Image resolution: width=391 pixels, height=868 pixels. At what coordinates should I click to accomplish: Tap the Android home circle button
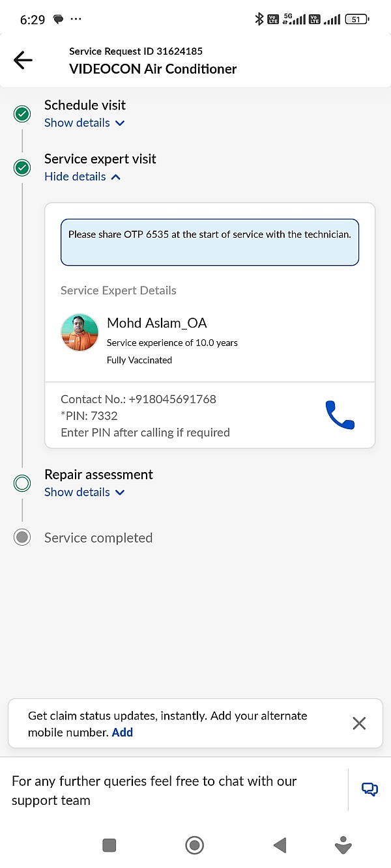194,845
